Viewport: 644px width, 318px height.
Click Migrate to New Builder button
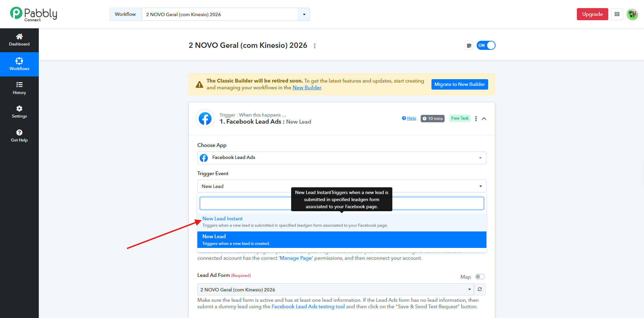pos(459,84)
